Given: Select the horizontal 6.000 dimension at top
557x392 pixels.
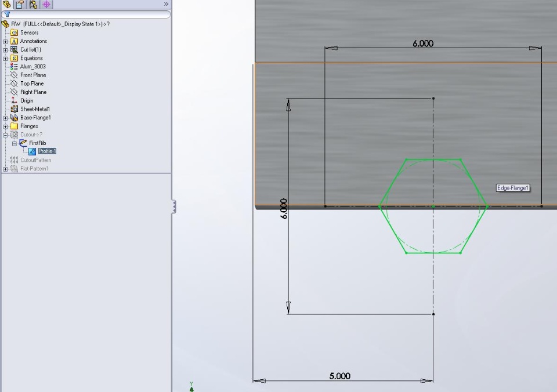Looking at the screenshot, I should point(423,43).
